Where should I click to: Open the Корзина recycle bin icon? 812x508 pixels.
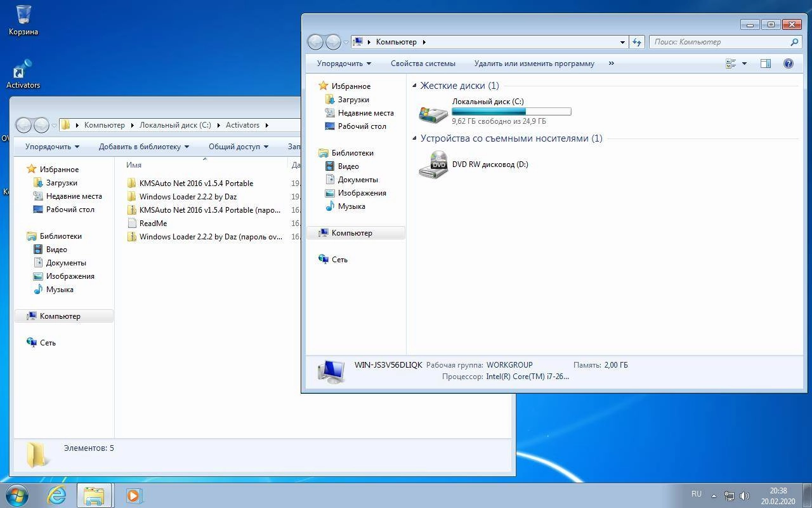coord(23,20)
